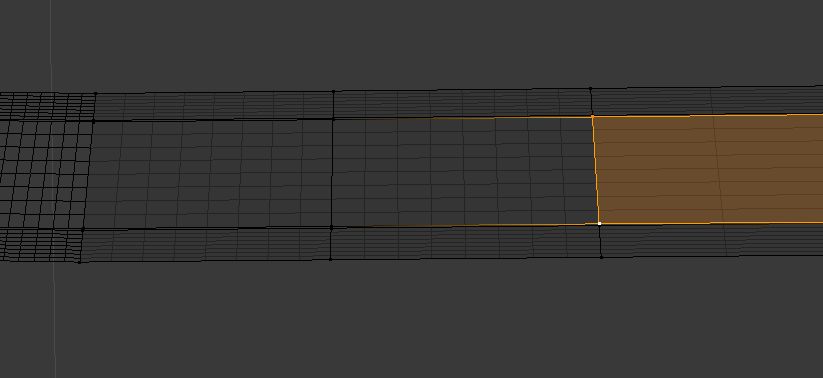Select the topmost vertex of the middle vertical edge
This screenshot has height=378, width=823.
click(333, 91)
